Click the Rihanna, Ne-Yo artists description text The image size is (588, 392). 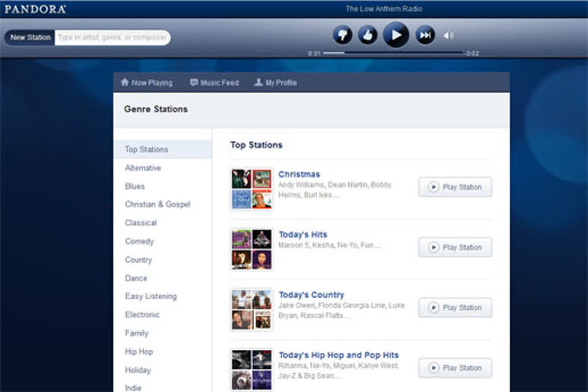(339, 370)
